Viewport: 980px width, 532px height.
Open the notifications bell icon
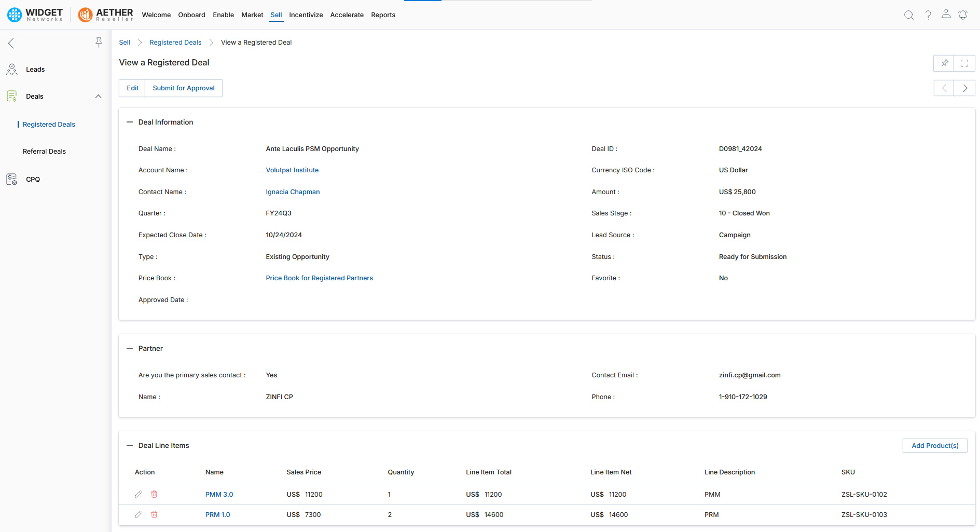963,15
